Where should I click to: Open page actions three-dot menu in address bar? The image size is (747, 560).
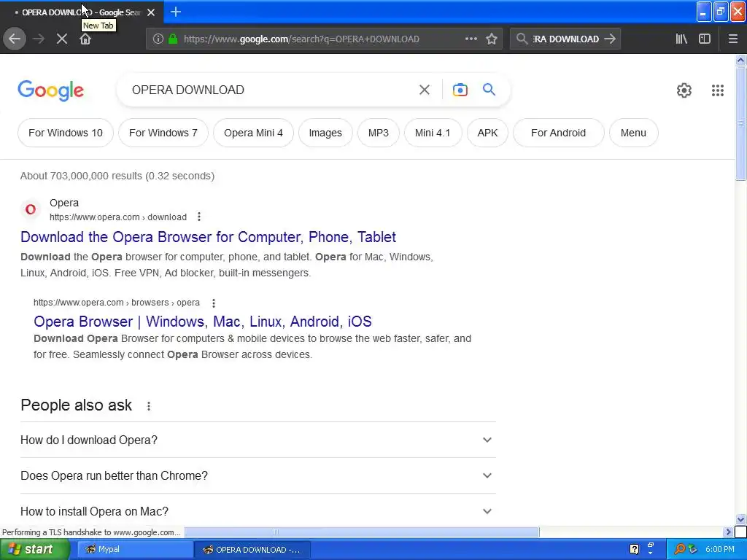click(x=471, y=39)
